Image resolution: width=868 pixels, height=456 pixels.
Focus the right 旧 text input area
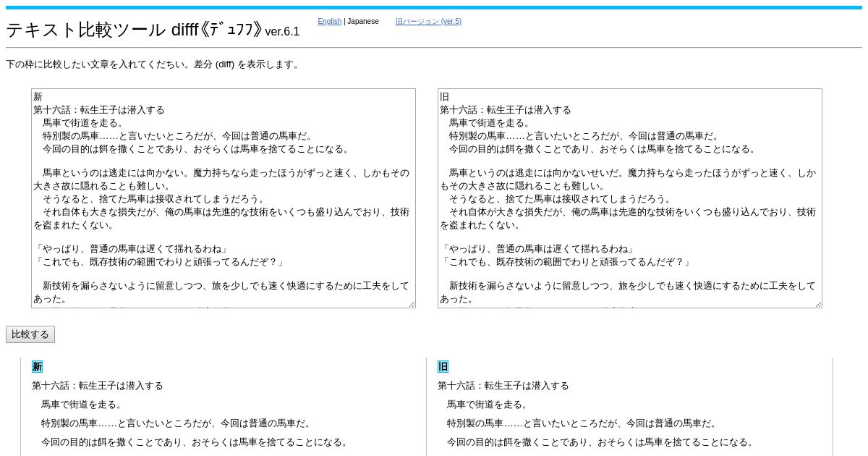(630, 198)
